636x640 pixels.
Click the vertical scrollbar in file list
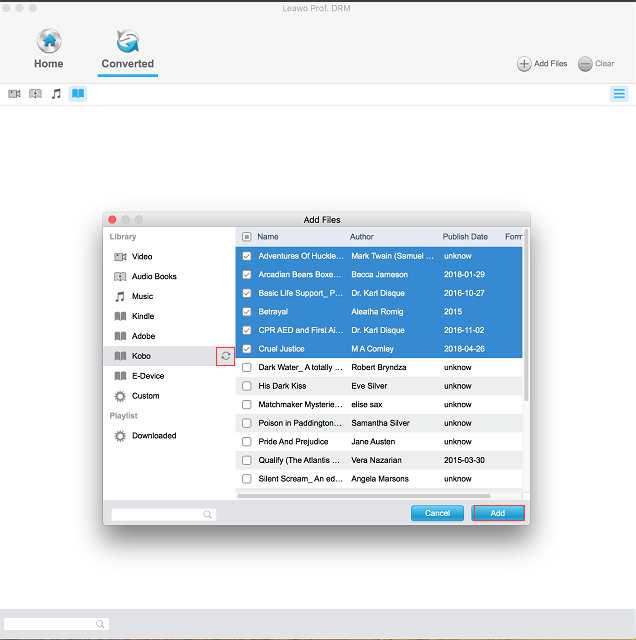[526, 315]
